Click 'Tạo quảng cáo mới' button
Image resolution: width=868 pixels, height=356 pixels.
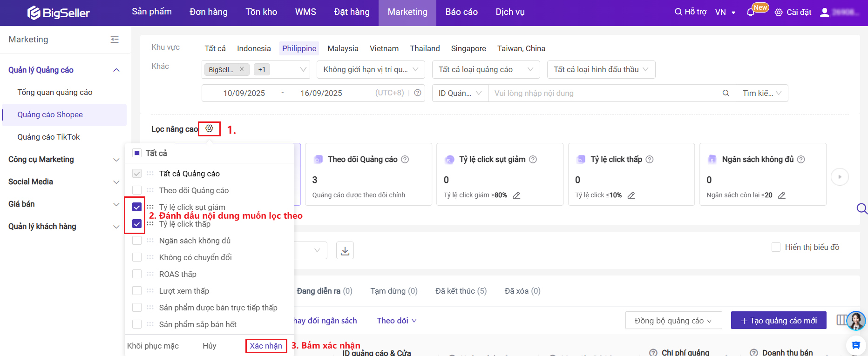pyautogui.click(x=779, y=321)
